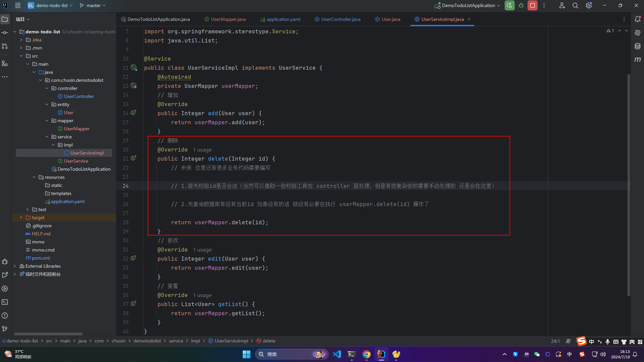Collapse the controller package
This screenshot has width=644, height=362.
click(x=47, y=88)
